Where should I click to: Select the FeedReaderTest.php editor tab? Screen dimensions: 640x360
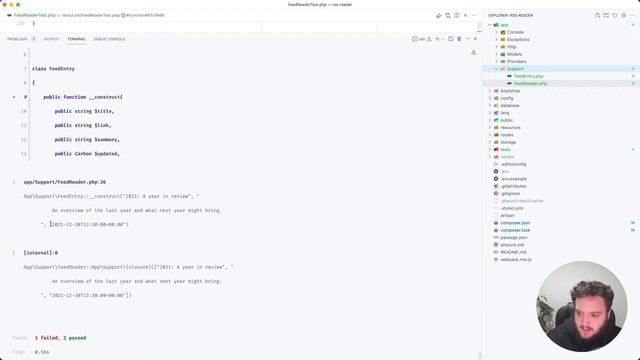pyautogui.click(x=35, y=16)
